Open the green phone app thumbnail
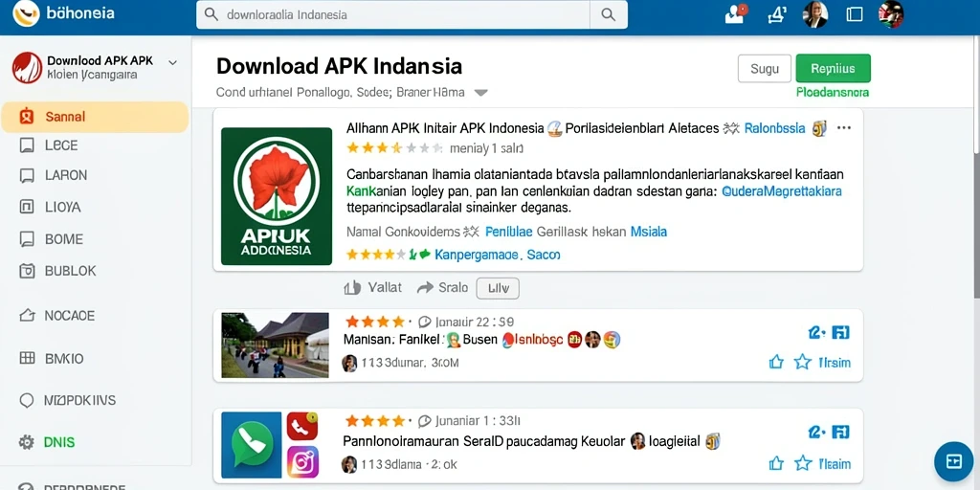Viewport: 980px width, 490px height. 252,445
